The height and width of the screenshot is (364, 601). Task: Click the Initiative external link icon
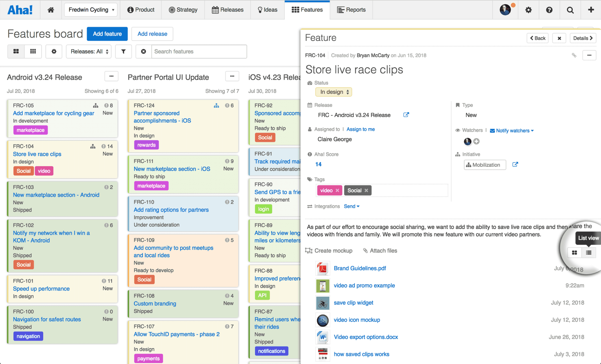(516, 164)
